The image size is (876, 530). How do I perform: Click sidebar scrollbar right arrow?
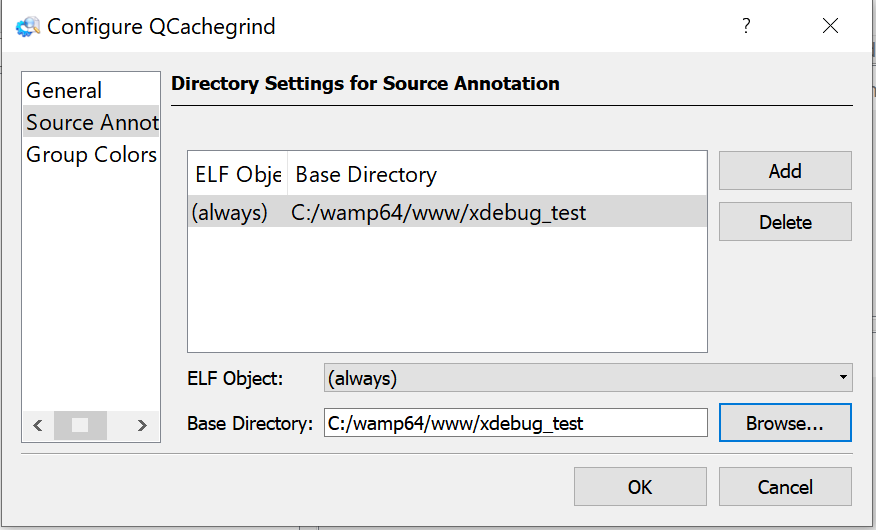pyautogui.click(x=143, y=426)
